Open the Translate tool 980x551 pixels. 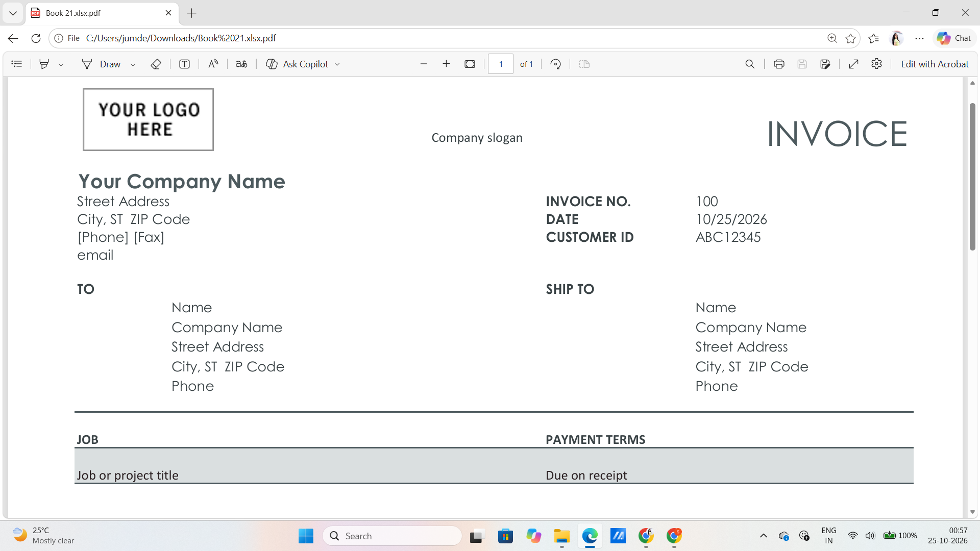click(x=241, y=64)
